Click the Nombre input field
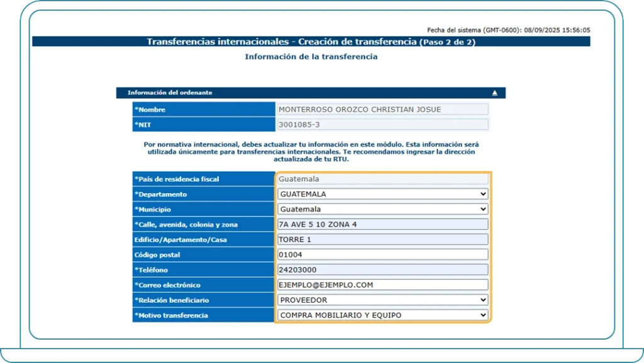This screenshot has width=644, height=363. click(x=382, y=109)
